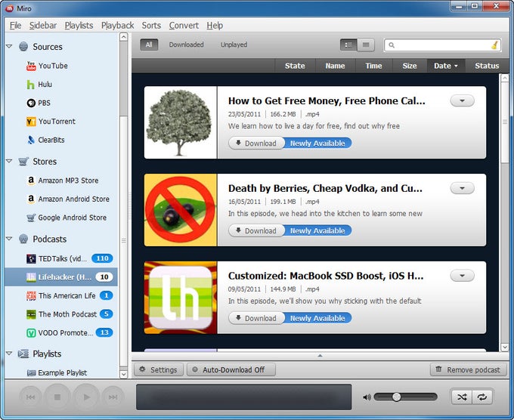514x420 pixels.
Task: Open Amazon MP3 Store icon
Action: (31, 181)
